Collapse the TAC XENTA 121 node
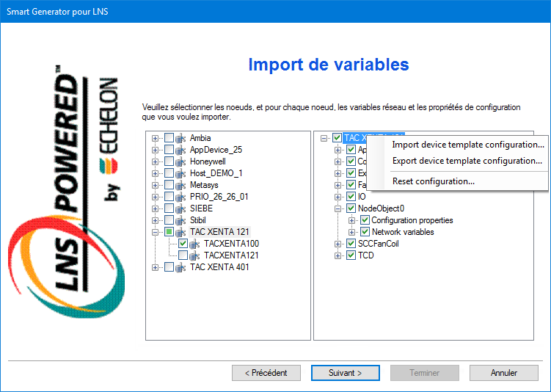Screen dimensions: 551x392 pyautogui.click(x=155, y=233)
